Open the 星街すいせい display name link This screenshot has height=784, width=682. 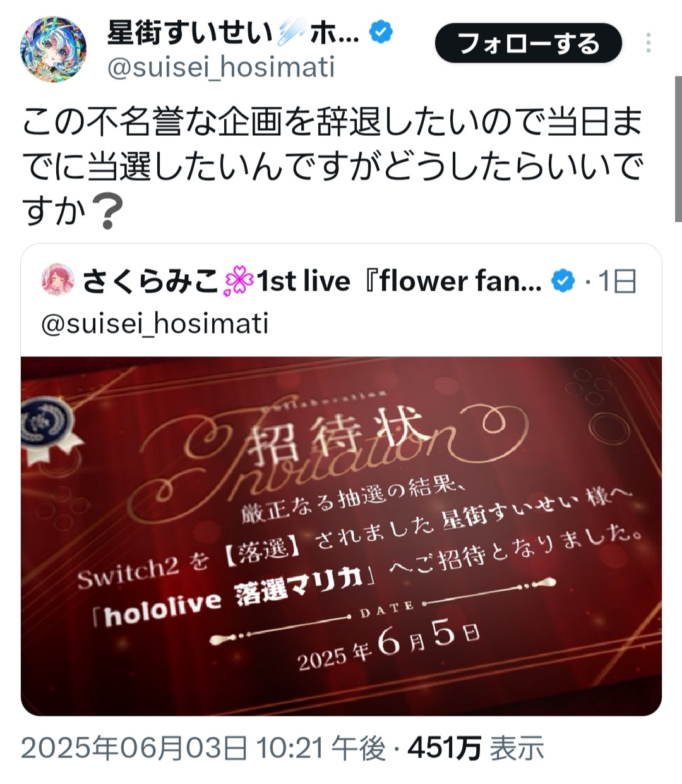point(189,32)
